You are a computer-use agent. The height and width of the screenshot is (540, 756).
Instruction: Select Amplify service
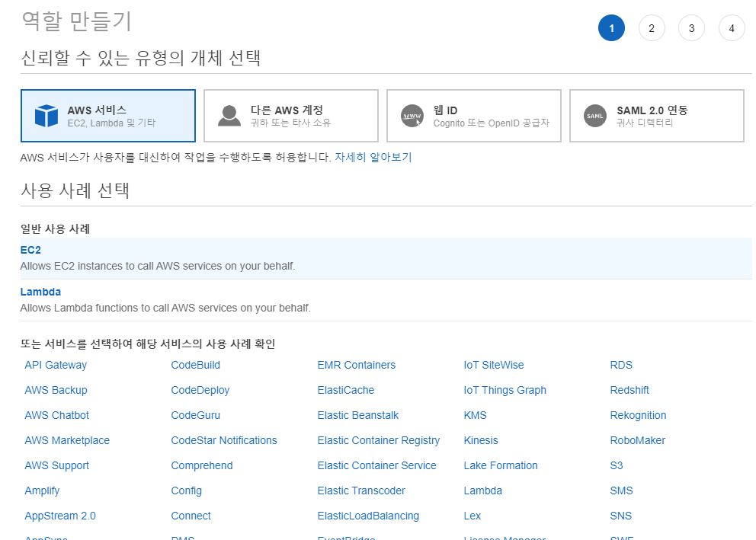42,490
